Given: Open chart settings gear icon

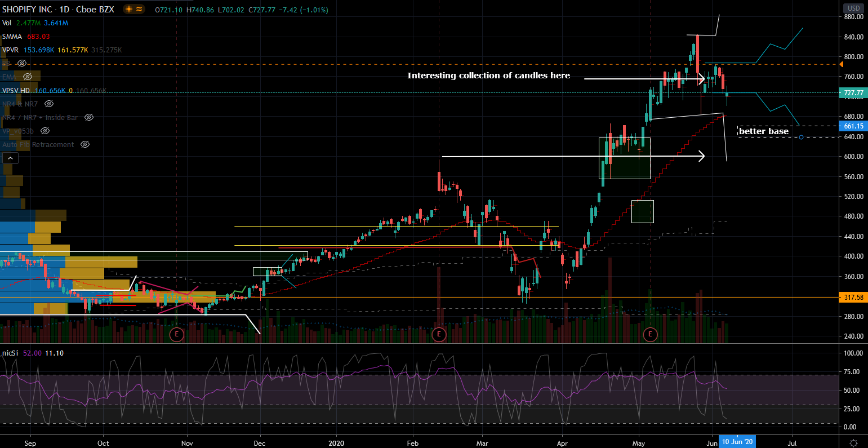Looking at the screenshot, I should (x=854, y=442).
